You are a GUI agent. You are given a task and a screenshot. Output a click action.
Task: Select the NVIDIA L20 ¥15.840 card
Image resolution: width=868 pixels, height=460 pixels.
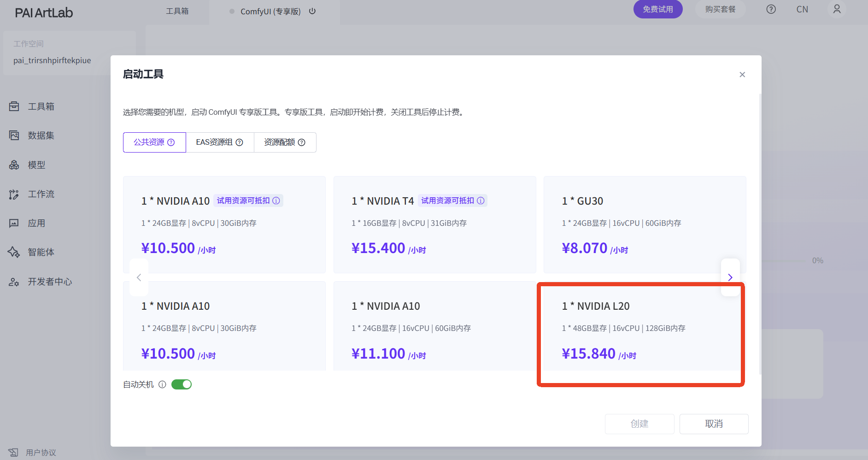click(x=645, y=326)
